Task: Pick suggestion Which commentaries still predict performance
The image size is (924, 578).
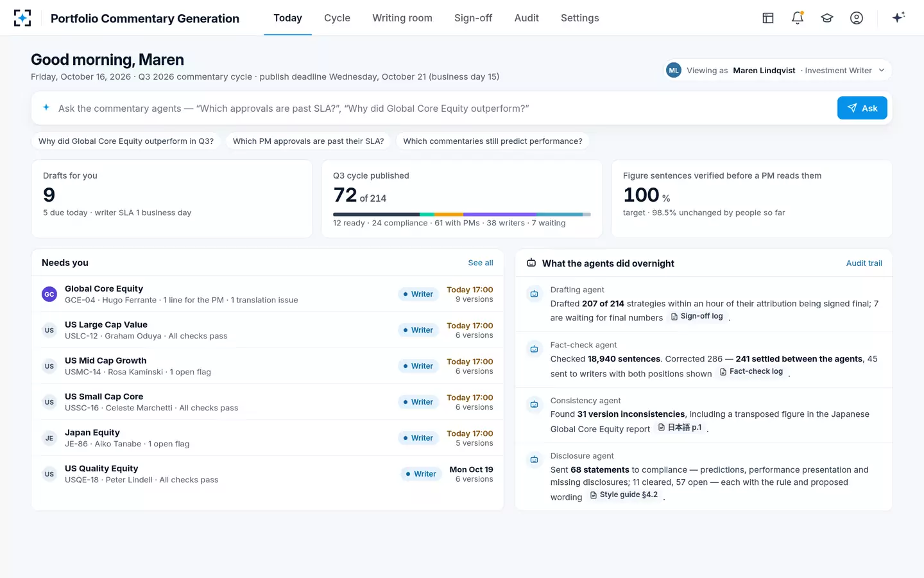Action: pyautogui.click(x=493, y=141)
